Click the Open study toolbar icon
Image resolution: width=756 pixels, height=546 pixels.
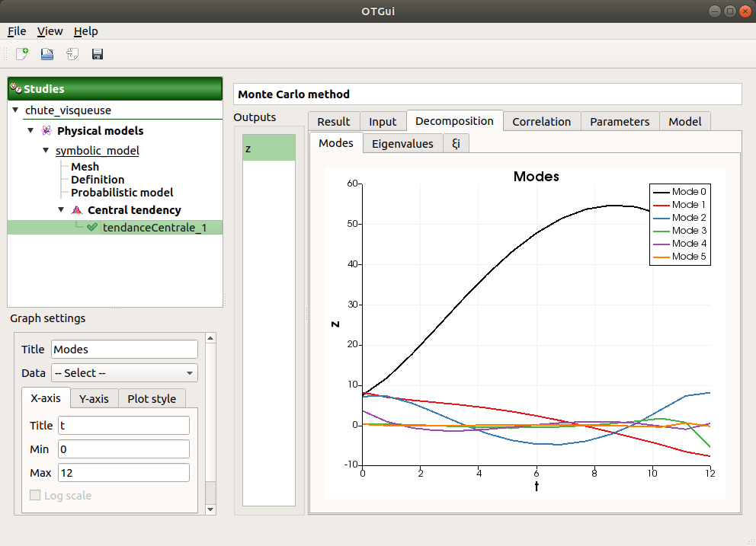pyautogui.click(x=47, y=54)
